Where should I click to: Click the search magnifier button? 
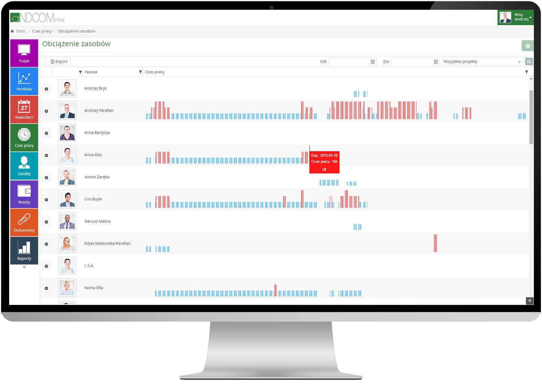(x=529, y=62)
